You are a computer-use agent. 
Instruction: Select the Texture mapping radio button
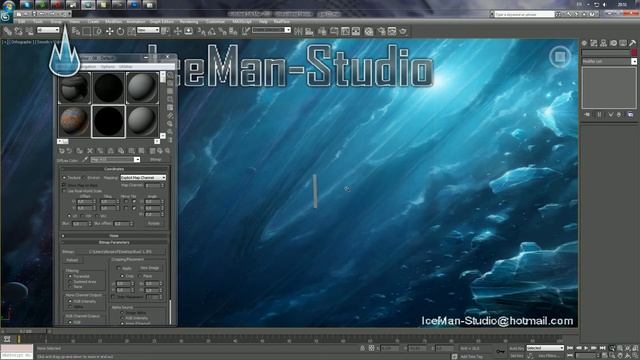click(64, 178)
